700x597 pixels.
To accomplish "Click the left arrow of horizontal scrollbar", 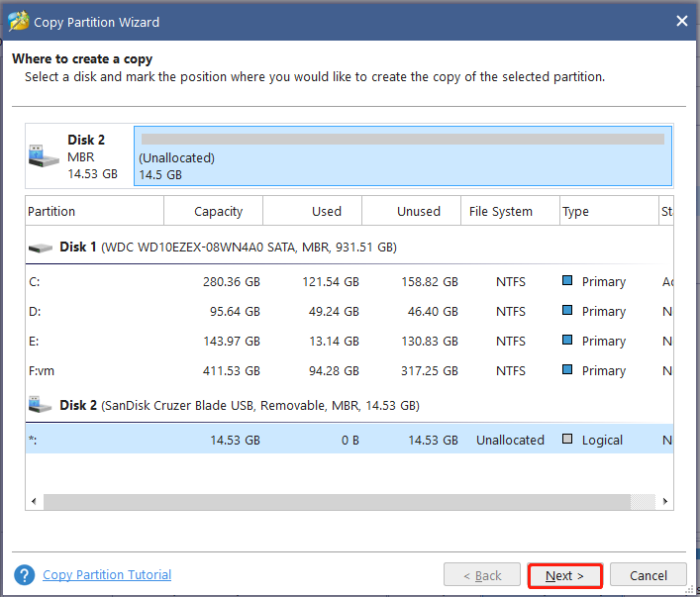I will 34,501.
